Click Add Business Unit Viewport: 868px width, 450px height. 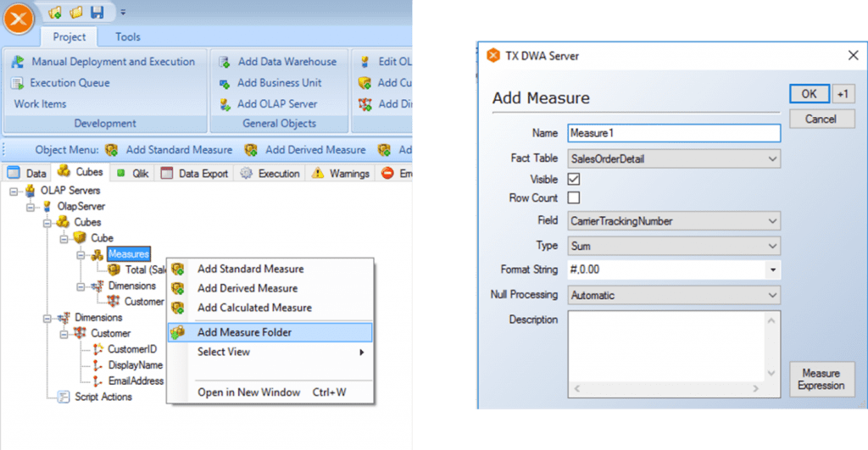tap(280, 82)
